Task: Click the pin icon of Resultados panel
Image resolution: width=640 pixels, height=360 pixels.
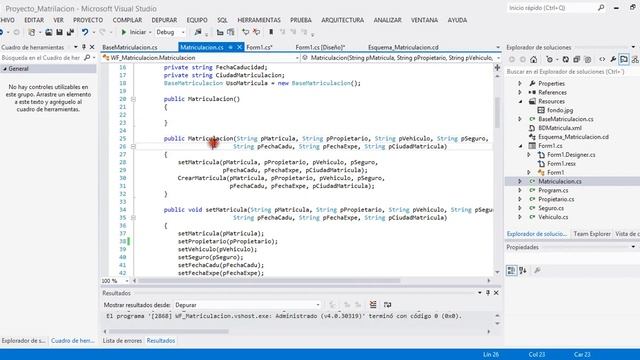Action: coord(488,293)
